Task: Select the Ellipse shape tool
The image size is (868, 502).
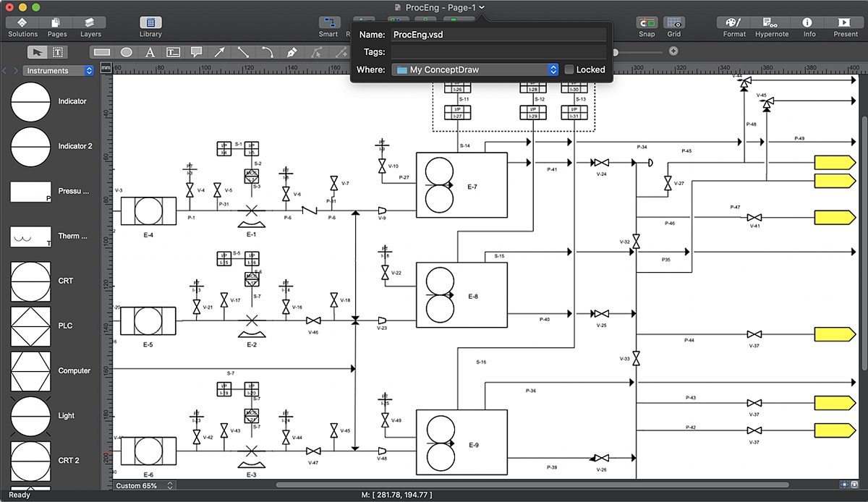Action: [126, 52]
